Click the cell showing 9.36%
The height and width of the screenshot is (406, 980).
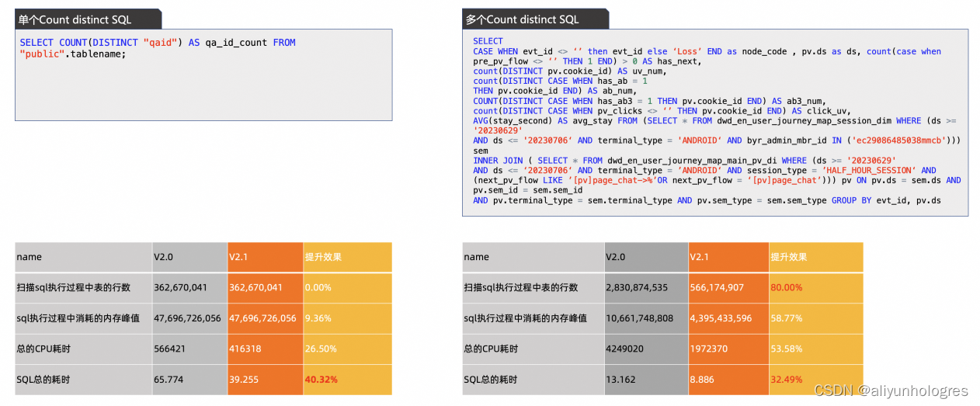coord(347,318)
